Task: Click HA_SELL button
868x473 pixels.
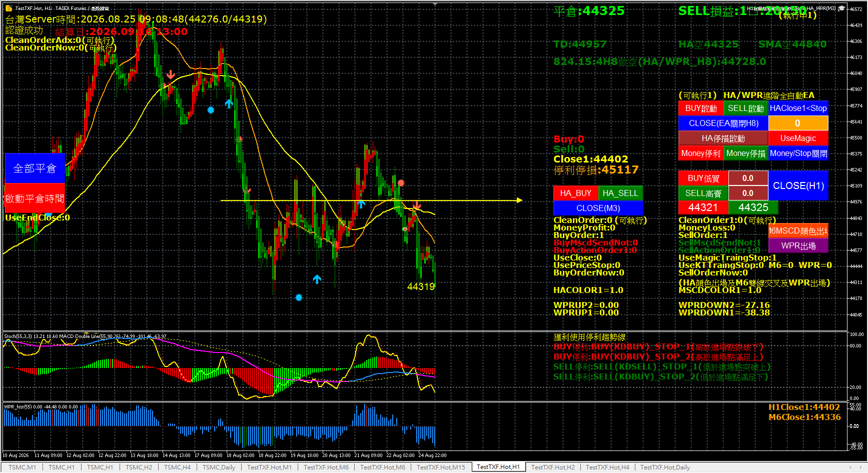Action: click(620, 193)
